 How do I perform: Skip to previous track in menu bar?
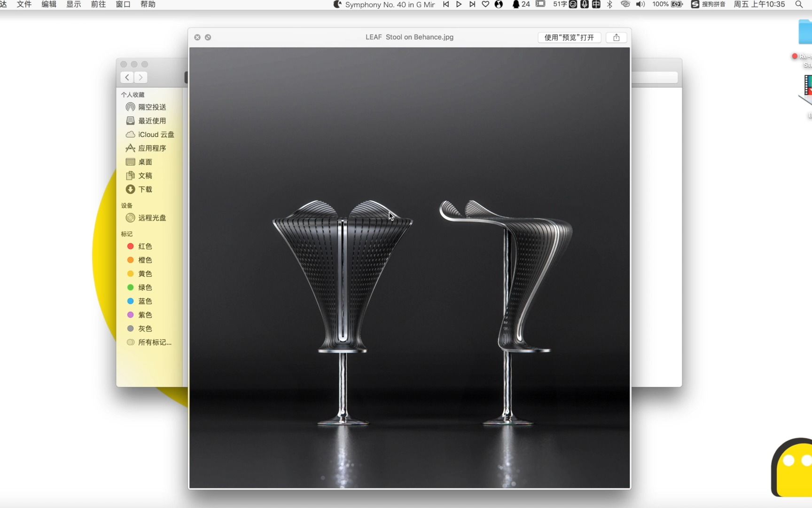446,4
